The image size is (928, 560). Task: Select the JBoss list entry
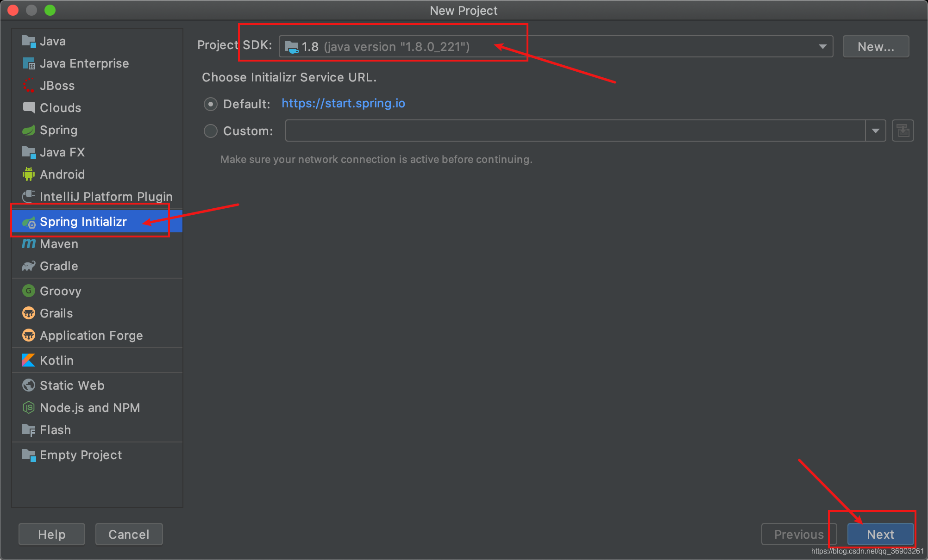[97, 86]
